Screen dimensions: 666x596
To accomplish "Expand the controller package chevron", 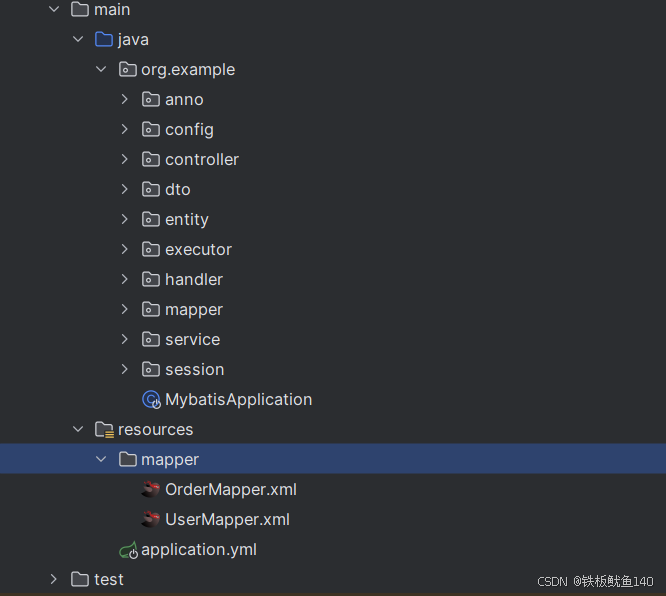I will (124, 159).
